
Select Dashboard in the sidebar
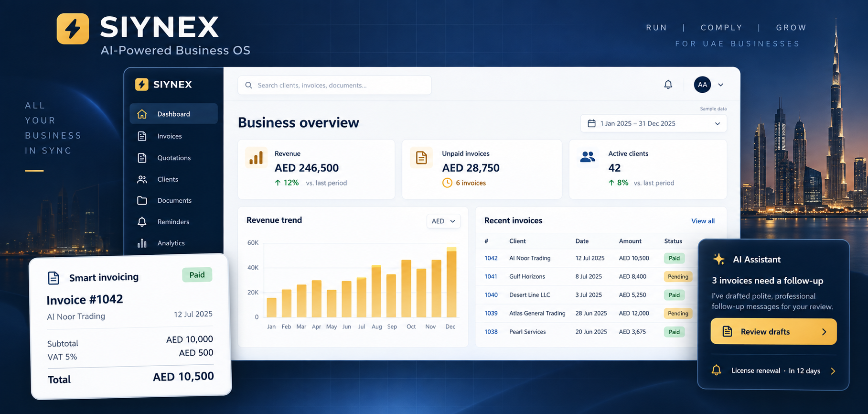point(173,114)
